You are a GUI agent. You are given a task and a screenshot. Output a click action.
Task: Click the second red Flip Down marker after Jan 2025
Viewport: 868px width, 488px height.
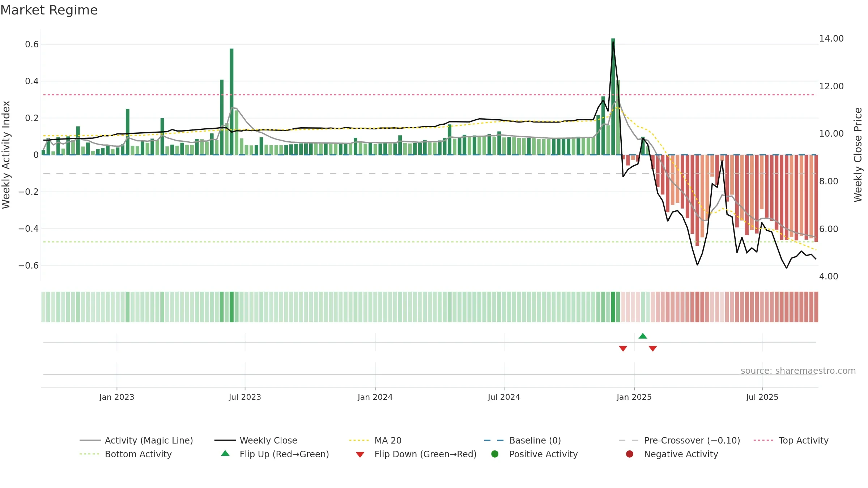click(x=652, y=348)
